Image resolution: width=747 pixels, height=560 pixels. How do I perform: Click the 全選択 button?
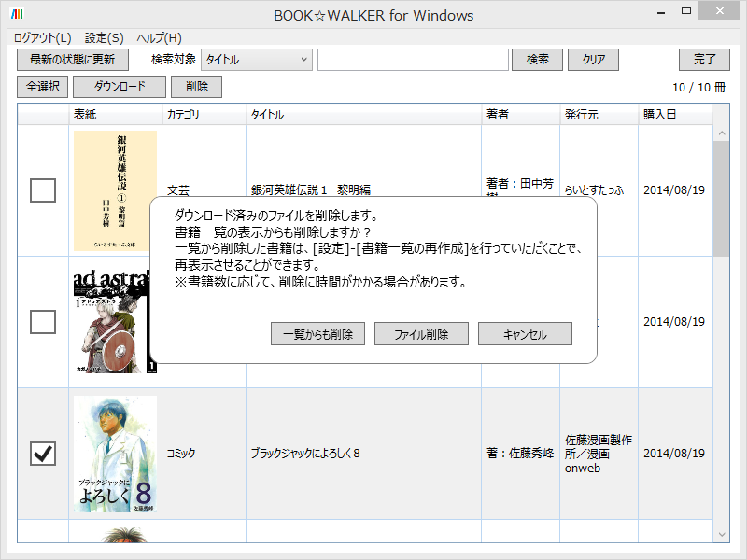point(41,87)
